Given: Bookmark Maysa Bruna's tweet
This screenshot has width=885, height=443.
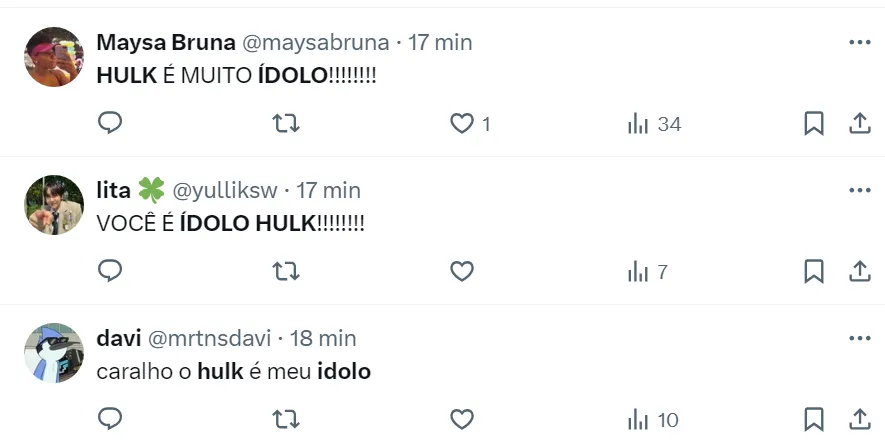Looking at the screenshot, I should (814, 123).
